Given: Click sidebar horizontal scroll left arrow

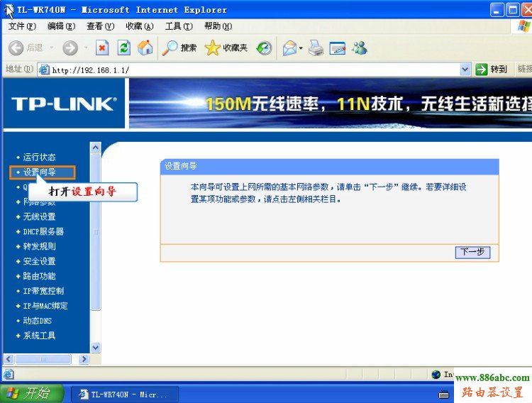Looking at the screenshot, I should (x=9, y=359).
